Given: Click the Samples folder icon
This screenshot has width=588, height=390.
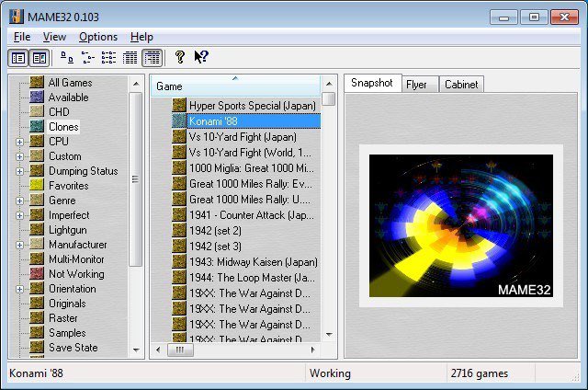Looking at the screenshot, I should pos(37,332).
